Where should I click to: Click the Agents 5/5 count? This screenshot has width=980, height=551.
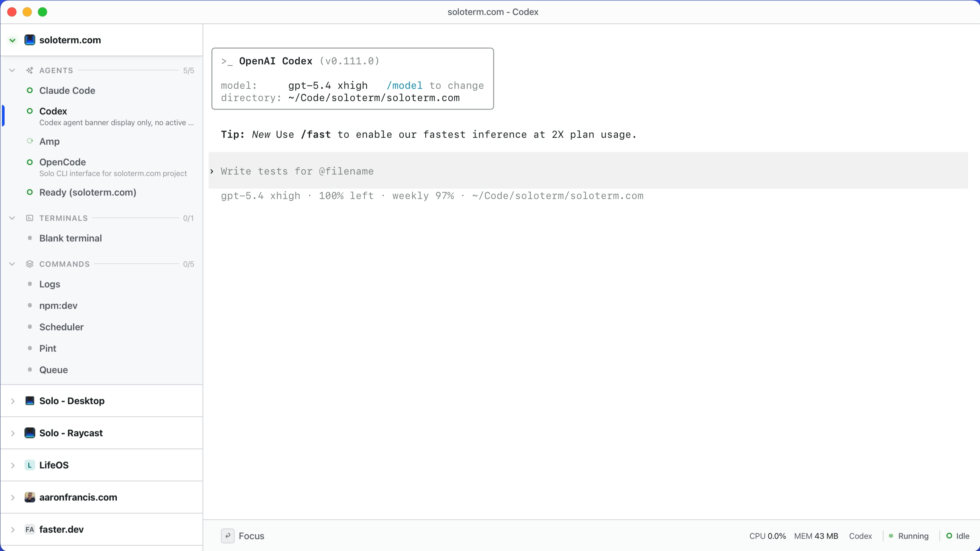(x=188, y=70)
